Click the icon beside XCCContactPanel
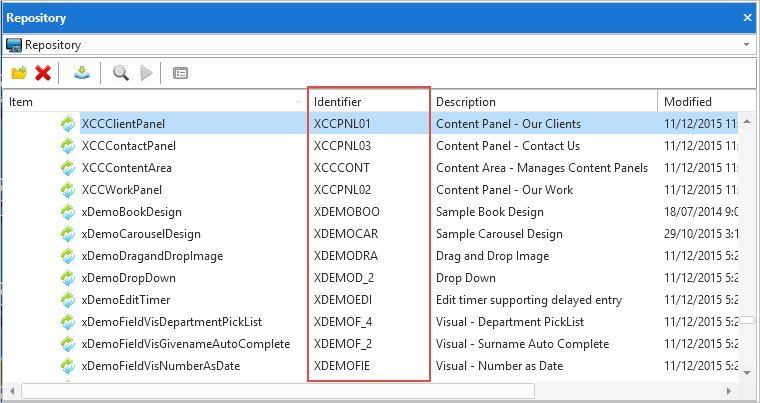Image resolution: width=760 pixels, height=403 pixels. [68, 146]
